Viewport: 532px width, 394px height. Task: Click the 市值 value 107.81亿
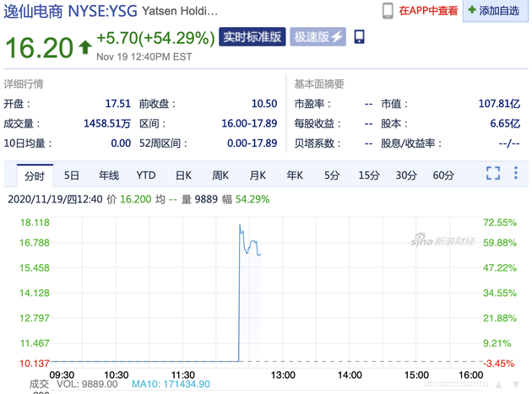point(499,104)
